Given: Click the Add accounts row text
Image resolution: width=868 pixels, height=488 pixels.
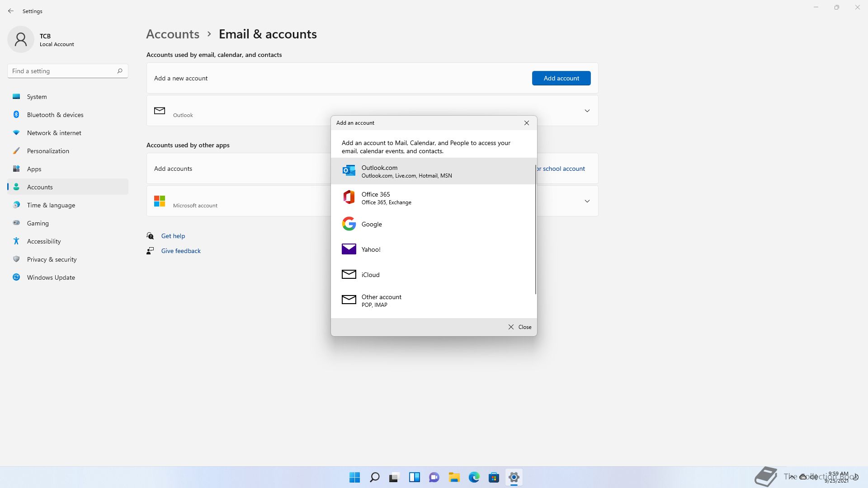Looking at the screenshot, I should tap(173, 169).
